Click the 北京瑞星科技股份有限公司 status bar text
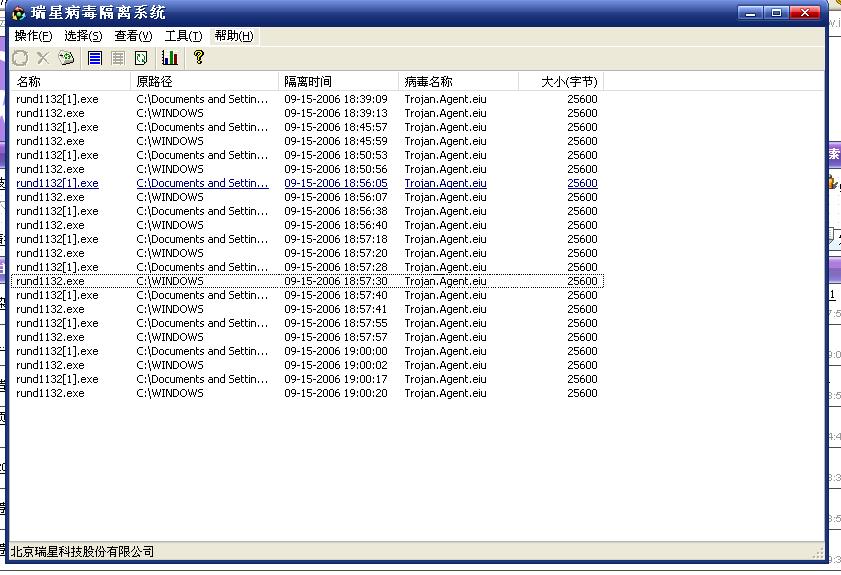The width and height of the screenshot is (841, 575). click(83, 551)
